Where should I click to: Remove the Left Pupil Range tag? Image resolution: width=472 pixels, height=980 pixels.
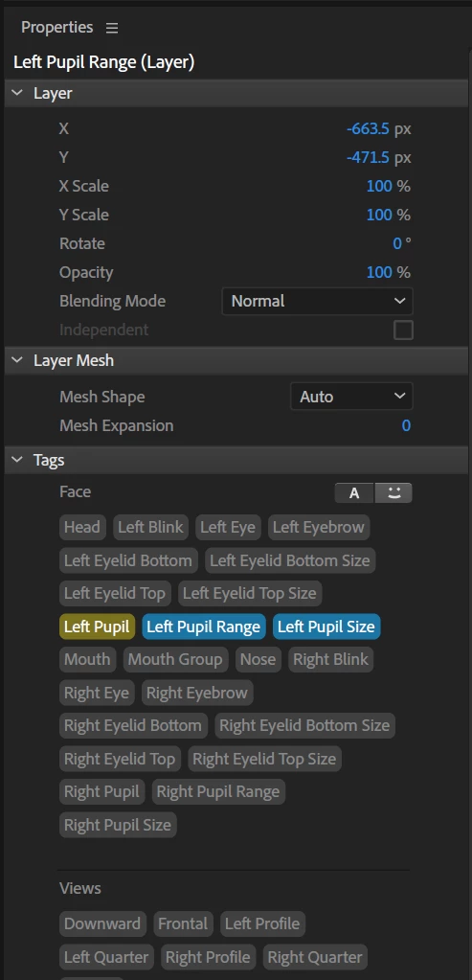[204, 627]
